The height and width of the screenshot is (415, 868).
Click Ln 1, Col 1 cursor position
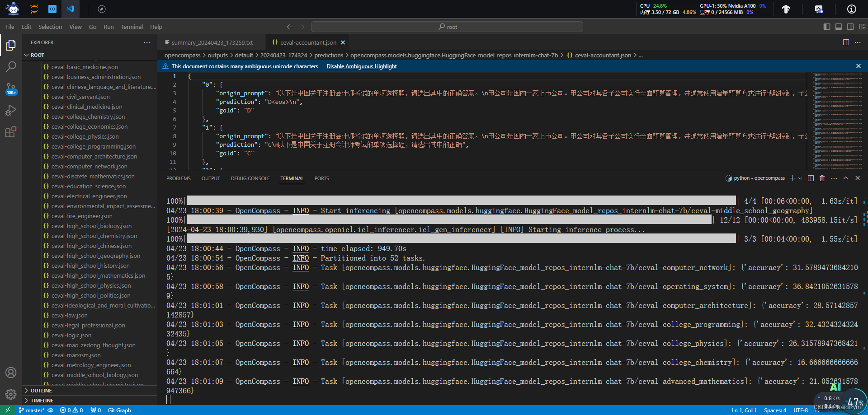744,410
